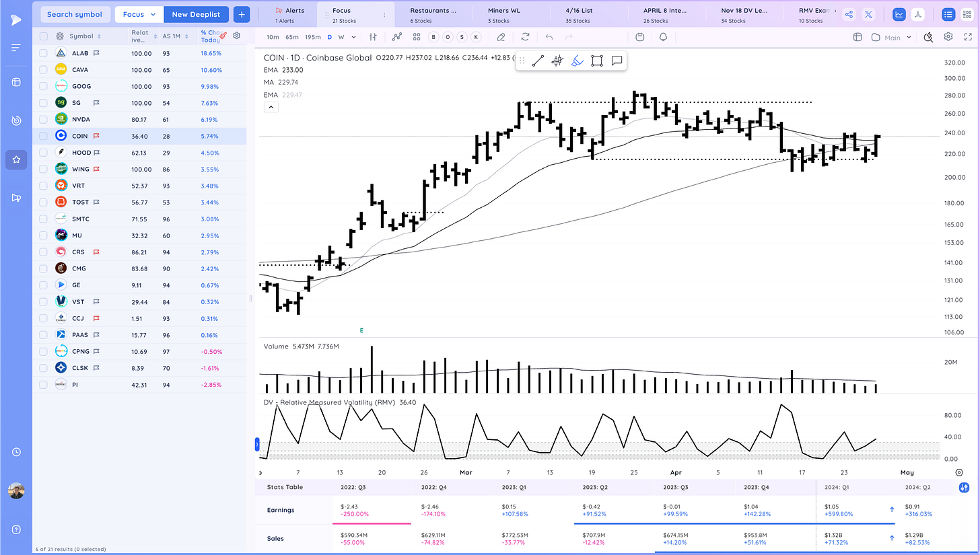Open the history clock icon in sidebar
Image resolution: width=980 pixels, height=555 pixels.
point(16,452)
